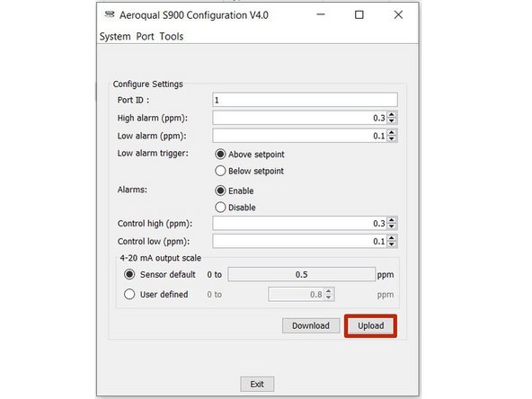532x399 pixels.
Task: Decrease the User defined scale value
Action: coord(328,297)
